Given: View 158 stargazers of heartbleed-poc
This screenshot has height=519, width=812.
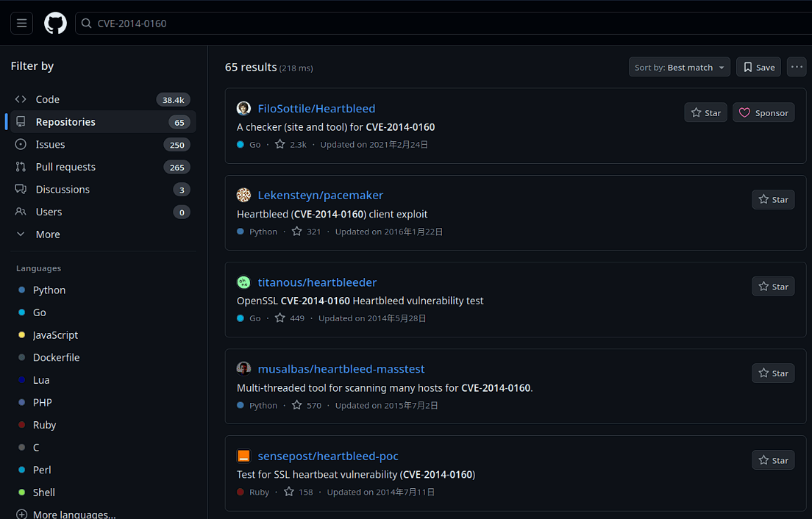Looking at the screenshot, I should tap(299, 492).
